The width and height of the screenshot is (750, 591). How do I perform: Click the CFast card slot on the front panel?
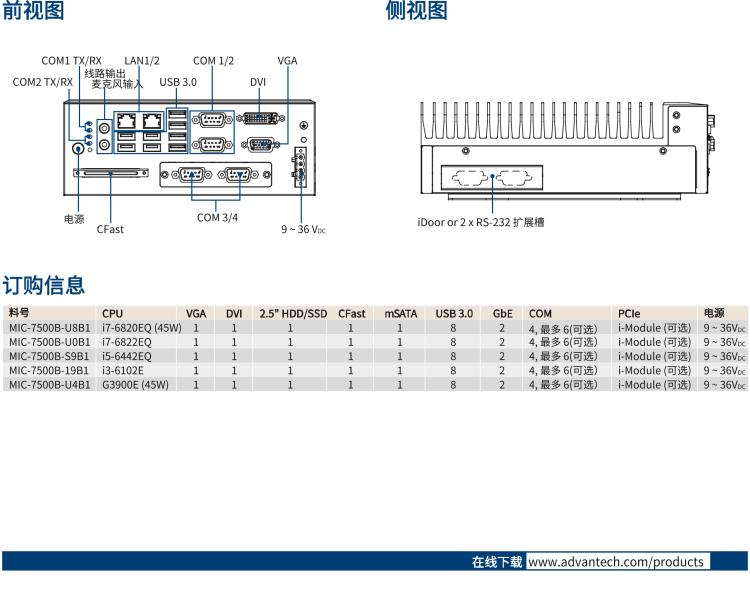pos(111,175)
